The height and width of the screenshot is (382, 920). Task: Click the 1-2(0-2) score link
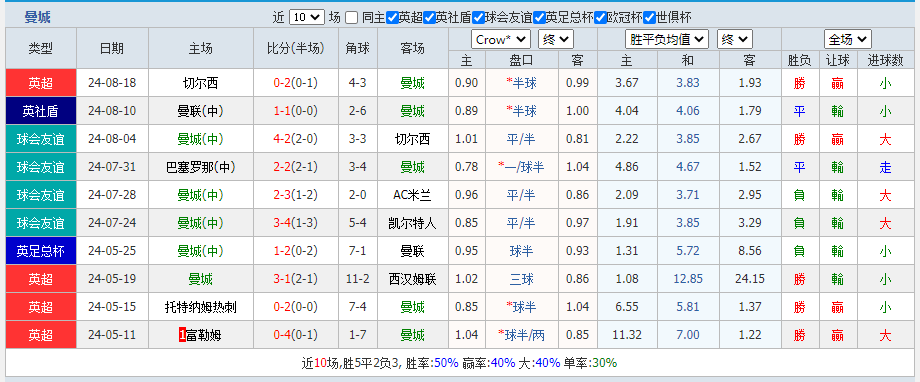pos(296,251)
